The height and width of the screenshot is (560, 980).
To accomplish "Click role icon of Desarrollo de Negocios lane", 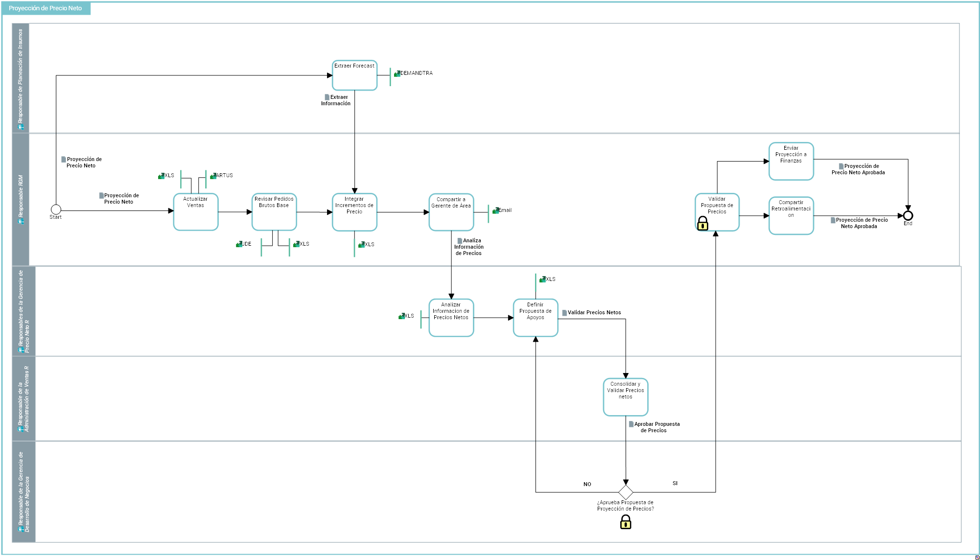I will 21,529.
